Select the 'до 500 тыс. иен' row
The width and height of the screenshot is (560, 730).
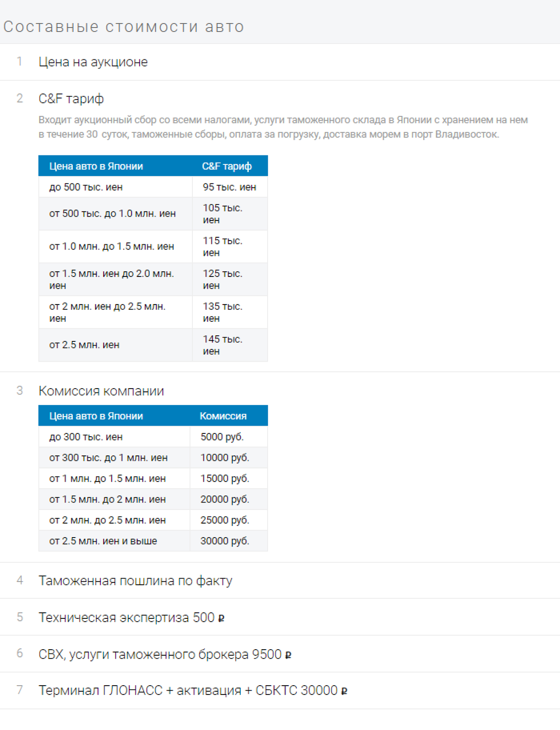point(153,187)
